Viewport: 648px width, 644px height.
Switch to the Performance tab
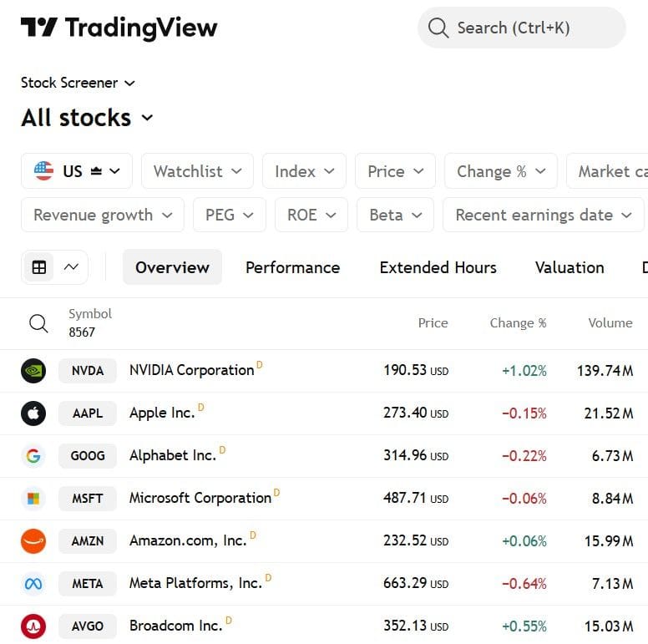click(x=292, y=267)
